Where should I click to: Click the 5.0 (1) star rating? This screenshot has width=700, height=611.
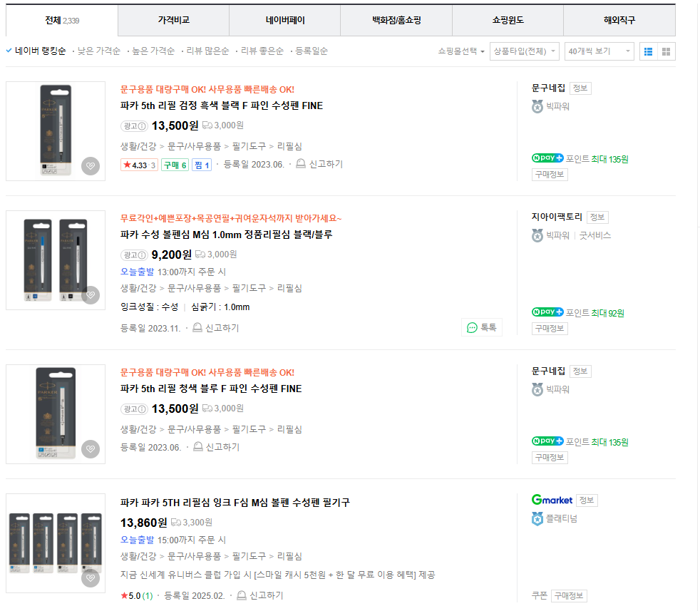tap(137, 596)
